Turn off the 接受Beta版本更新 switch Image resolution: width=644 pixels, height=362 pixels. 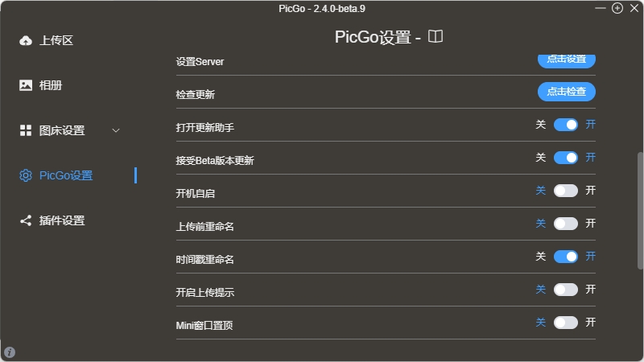pos(566,158)
